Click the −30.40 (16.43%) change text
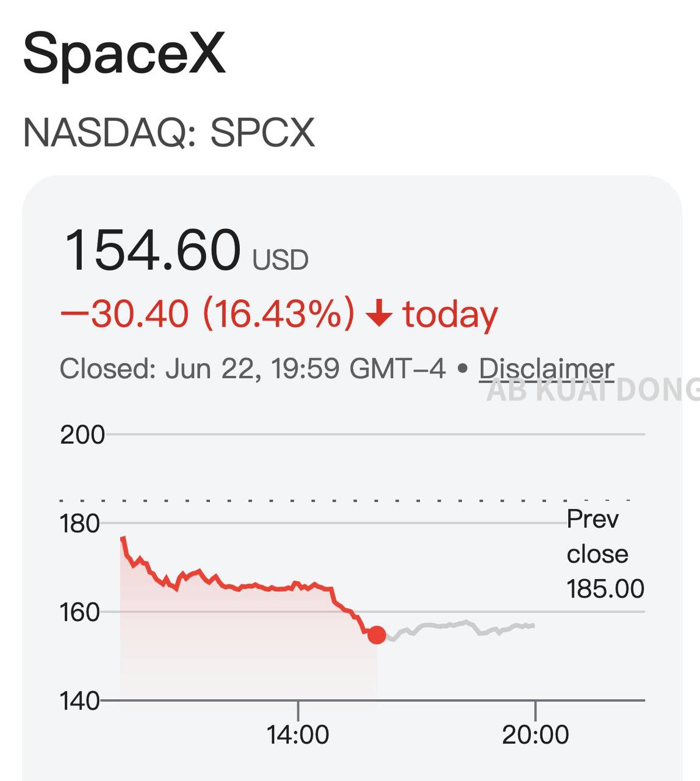 click(x=207, y=314)
